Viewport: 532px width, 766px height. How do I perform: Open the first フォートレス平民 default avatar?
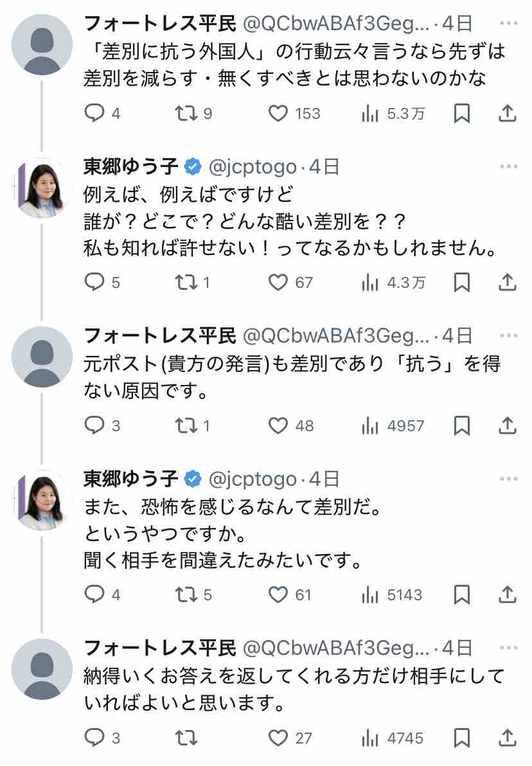[42, 44]
